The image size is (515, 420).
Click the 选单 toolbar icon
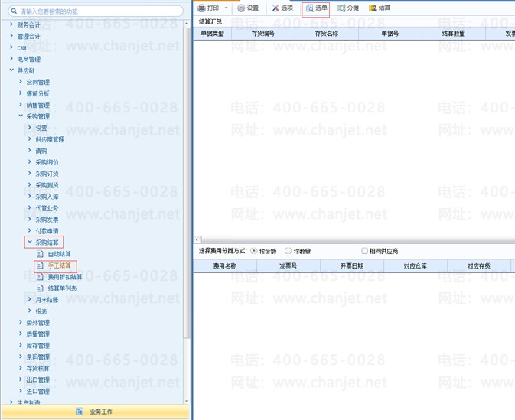pyautogui.click(x=309, y=8)
